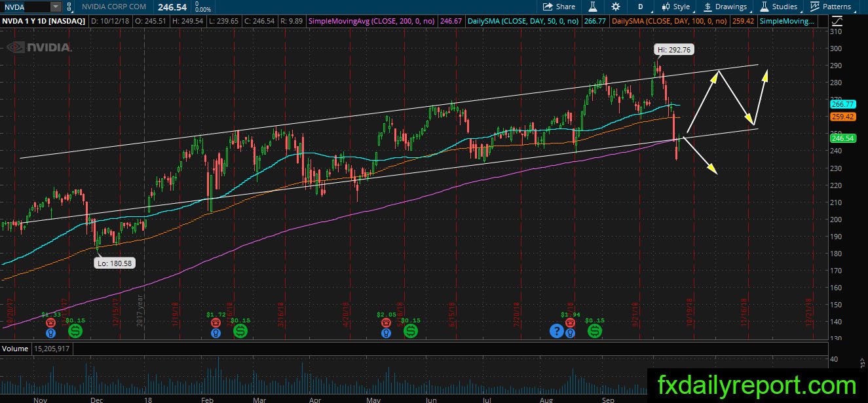Open the Patterns dropdown menu
868x403 pixels.
click(831, 7)
